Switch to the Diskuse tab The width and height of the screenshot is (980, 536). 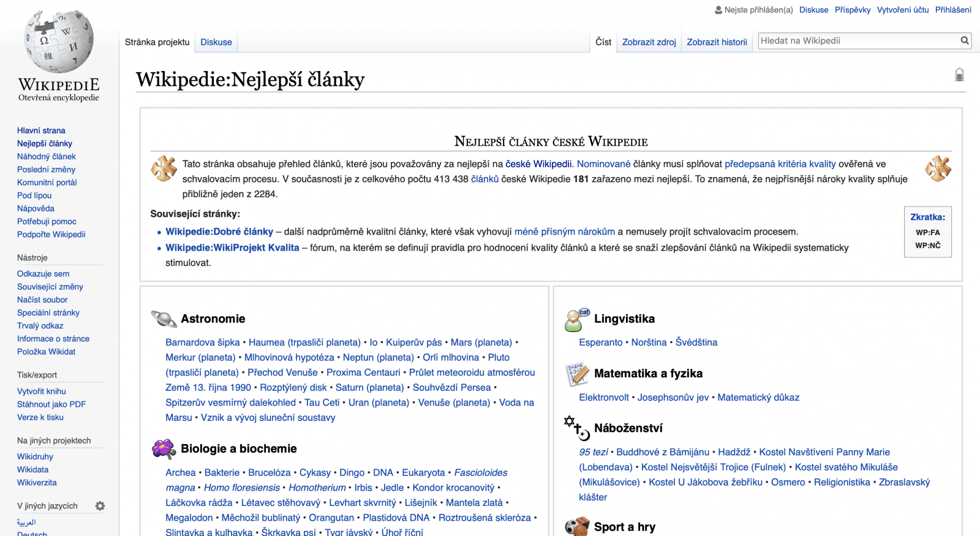point(216,42)
